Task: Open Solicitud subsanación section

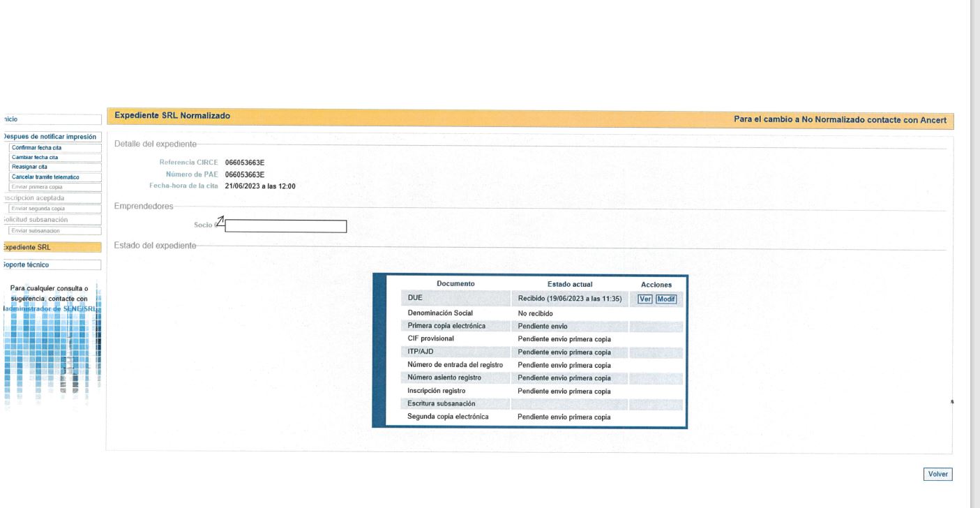Action: pyautogui.click(x=50, y=220)
